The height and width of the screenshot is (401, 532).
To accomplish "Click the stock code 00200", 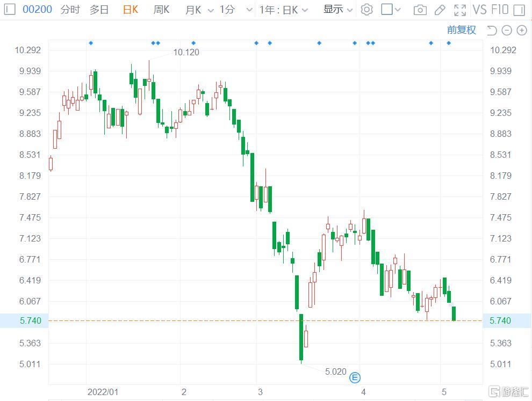I will 37,9.
